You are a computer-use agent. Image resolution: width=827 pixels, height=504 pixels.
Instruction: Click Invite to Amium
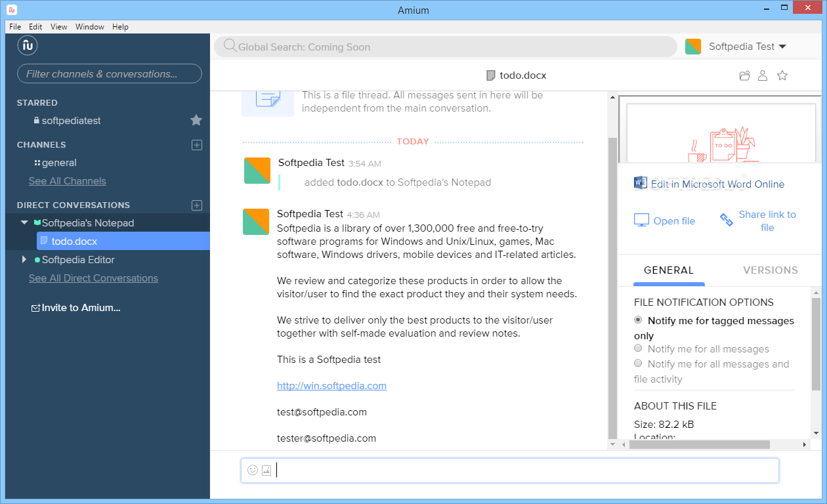coord(81,308)
